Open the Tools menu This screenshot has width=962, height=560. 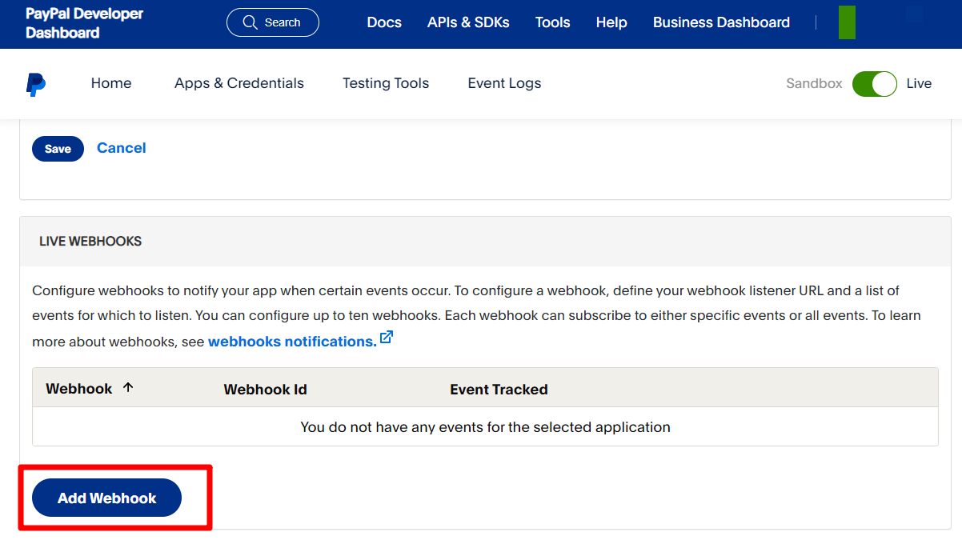(x=553, y=22)
